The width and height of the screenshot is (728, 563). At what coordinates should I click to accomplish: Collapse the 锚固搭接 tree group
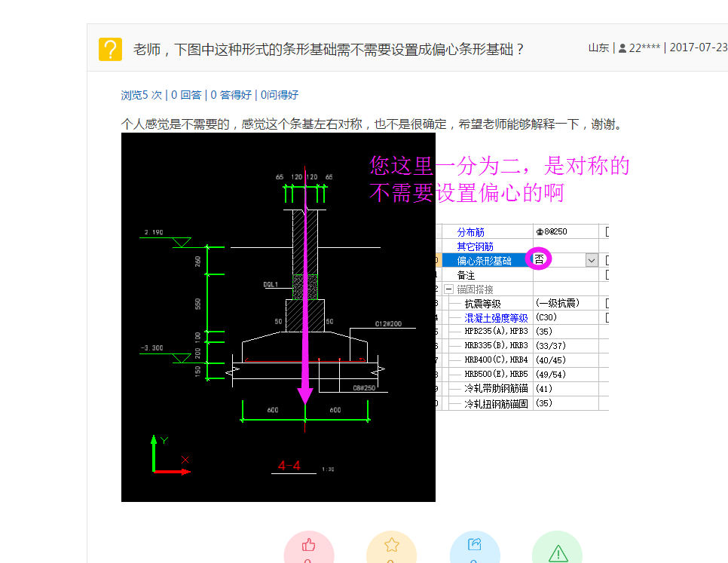pos(448,289)
